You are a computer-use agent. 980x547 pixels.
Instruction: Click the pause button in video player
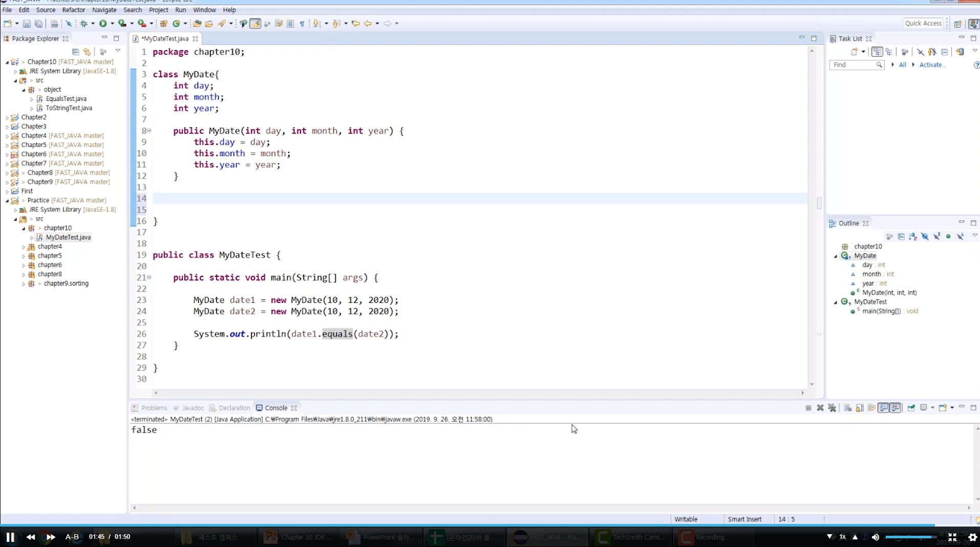[x=10, y=537]
